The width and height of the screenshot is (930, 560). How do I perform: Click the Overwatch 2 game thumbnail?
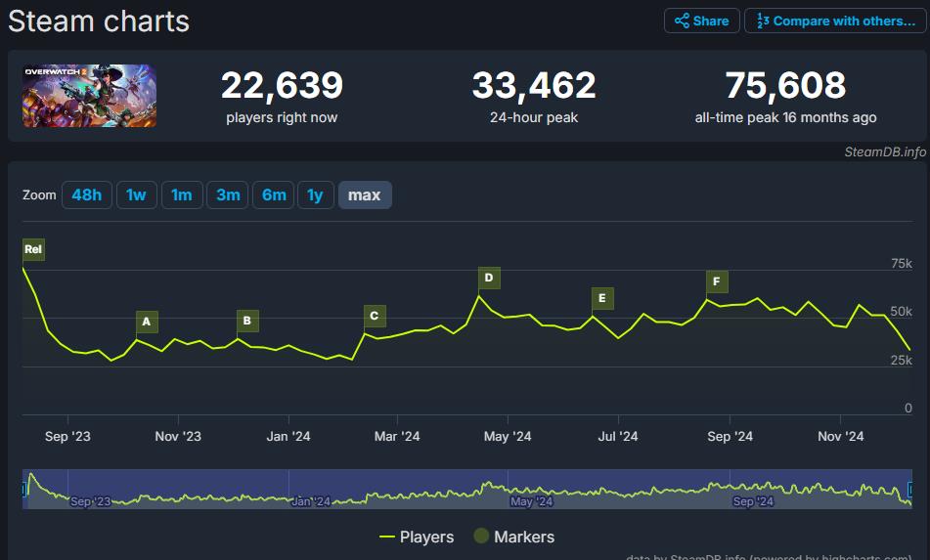(x=90, y=96)
